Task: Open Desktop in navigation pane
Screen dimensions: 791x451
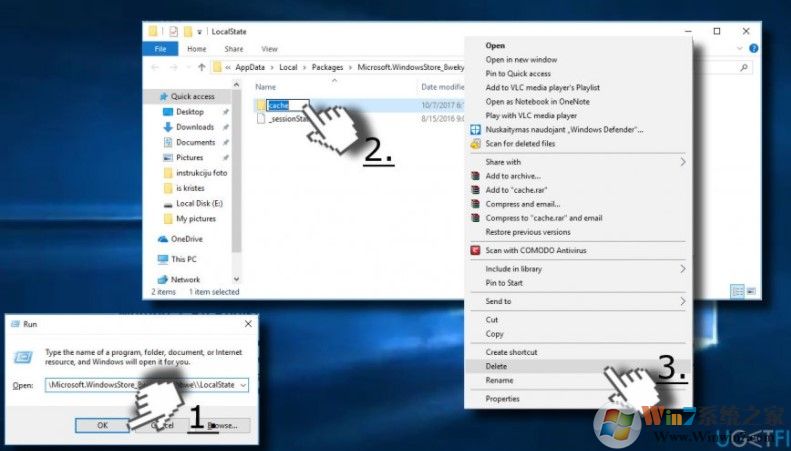Action: pos(190,111)
